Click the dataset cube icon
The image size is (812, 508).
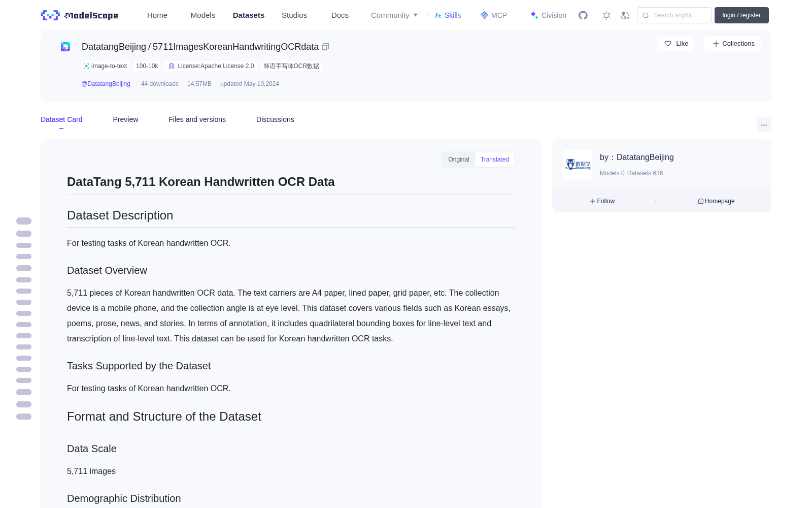point(65,47)
